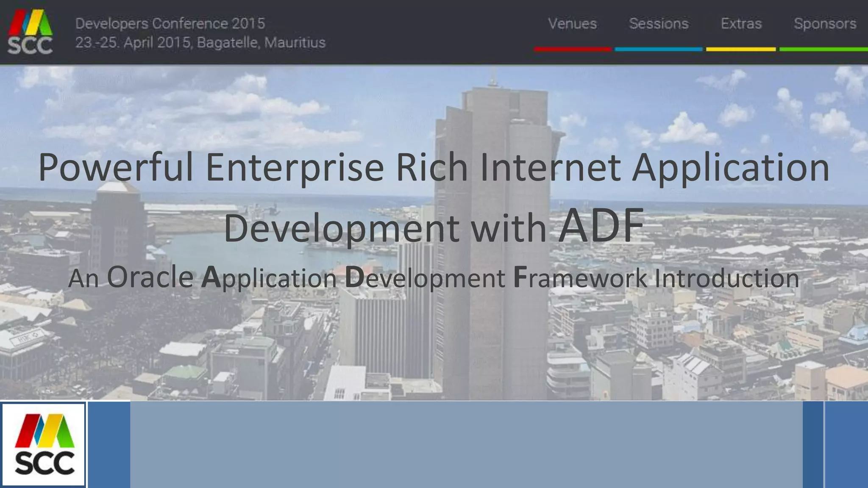
Task: Open the Venues menu item
Action: coord(572,24)
